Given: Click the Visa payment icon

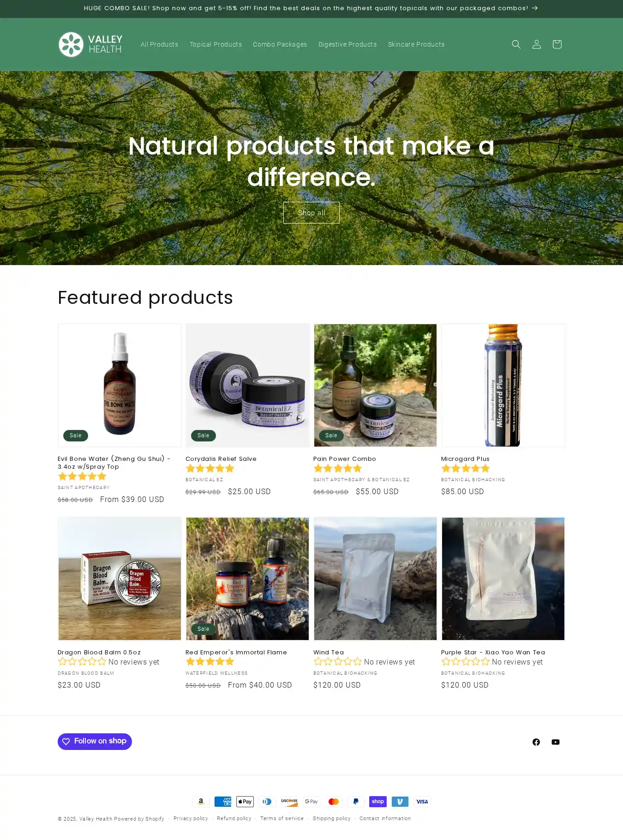Looking at the screenshot, I should pos(422,801).
